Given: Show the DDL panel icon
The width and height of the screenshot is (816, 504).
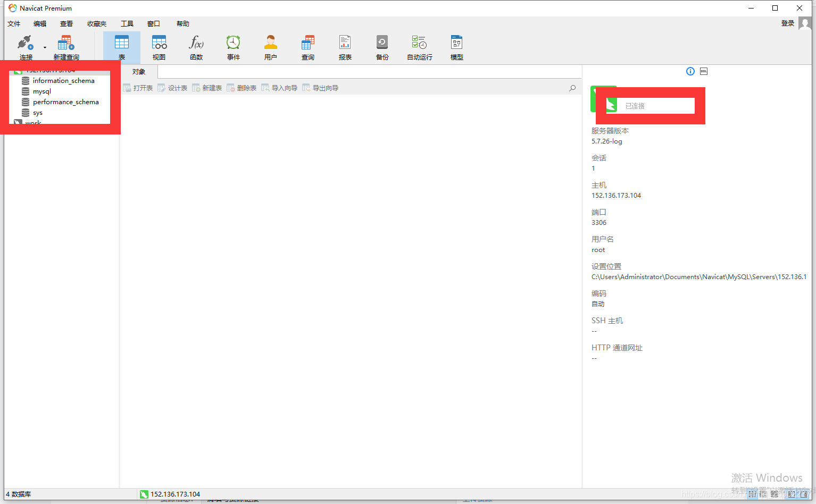Looking at the screenshot, I should point(704,71).
